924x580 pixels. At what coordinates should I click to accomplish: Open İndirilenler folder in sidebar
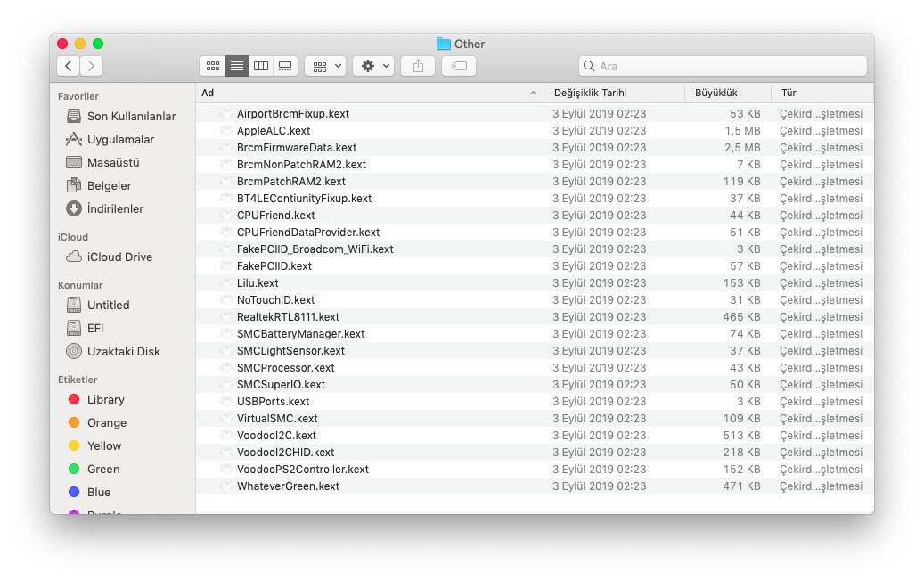point(115,208)
